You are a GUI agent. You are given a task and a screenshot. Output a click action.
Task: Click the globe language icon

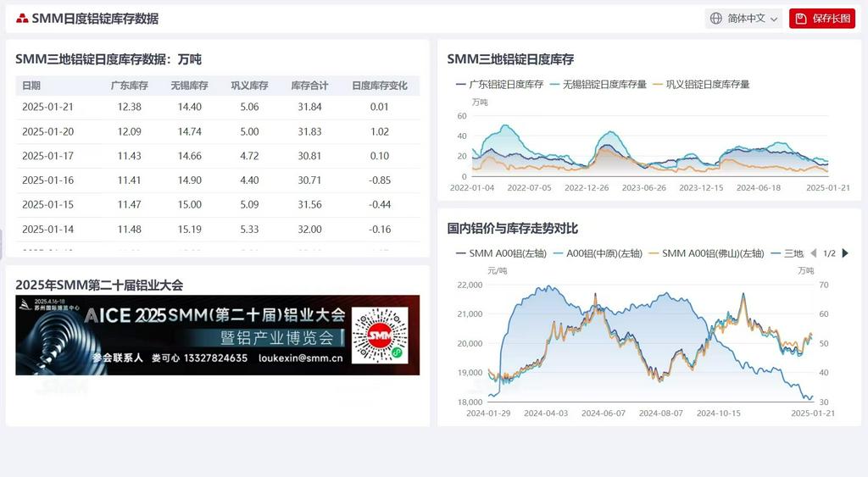coord(716,19)
